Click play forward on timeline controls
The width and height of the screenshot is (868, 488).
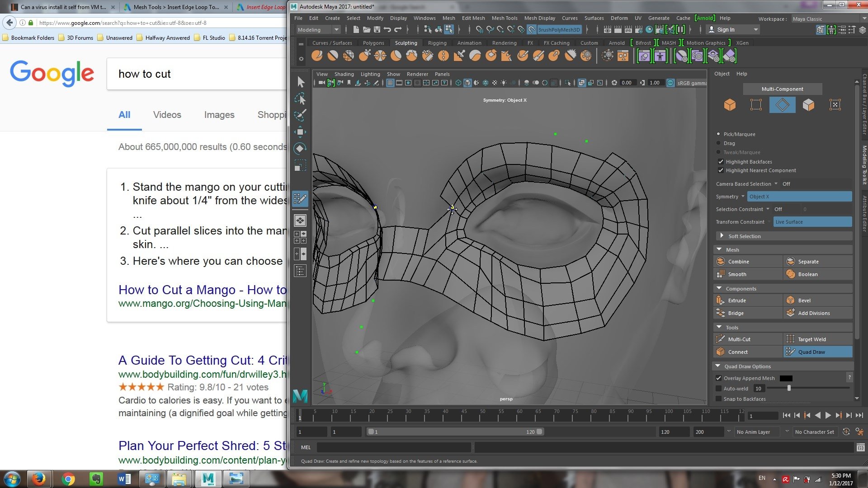[x=828, y=415]
